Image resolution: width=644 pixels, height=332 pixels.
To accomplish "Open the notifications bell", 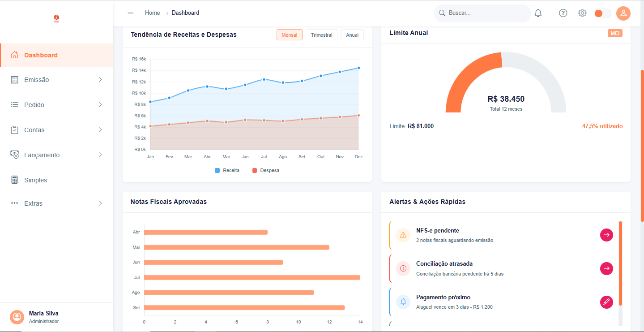I will click(x=538, y=13).
